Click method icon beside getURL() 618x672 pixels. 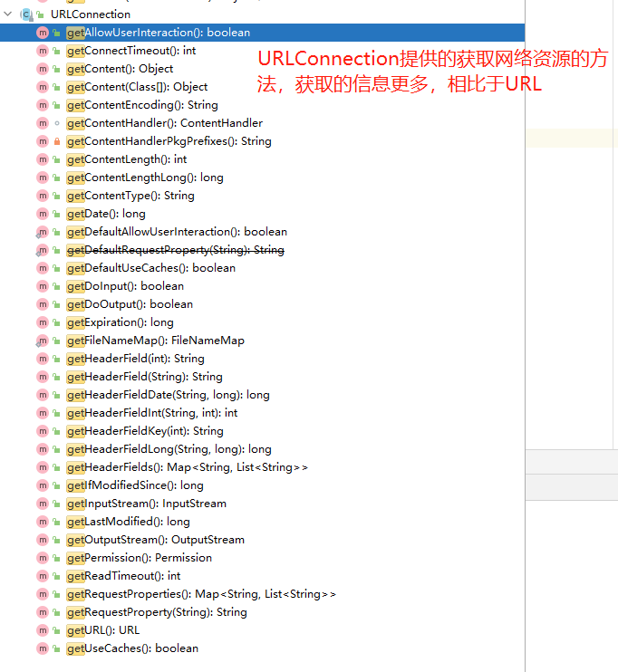click(43, 630)
